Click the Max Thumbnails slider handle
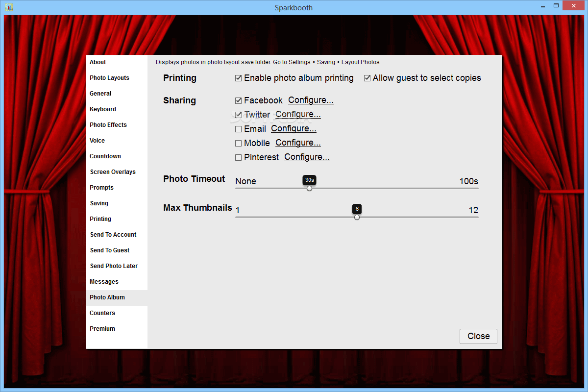This screenshot has height=392, width=588. tap(357, 217)
